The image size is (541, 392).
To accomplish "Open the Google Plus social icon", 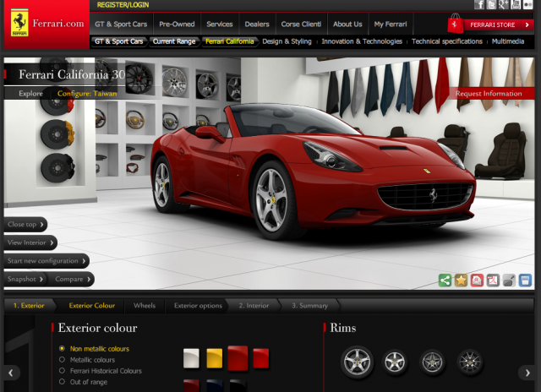I will tap(504, 4).
